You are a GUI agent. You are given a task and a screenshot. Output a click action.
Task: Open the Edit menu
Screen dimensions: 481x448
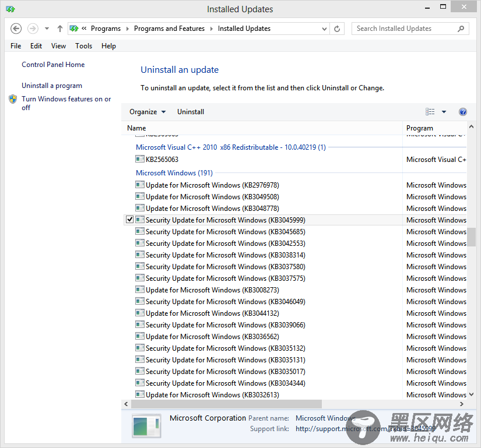tap(36, 46)
